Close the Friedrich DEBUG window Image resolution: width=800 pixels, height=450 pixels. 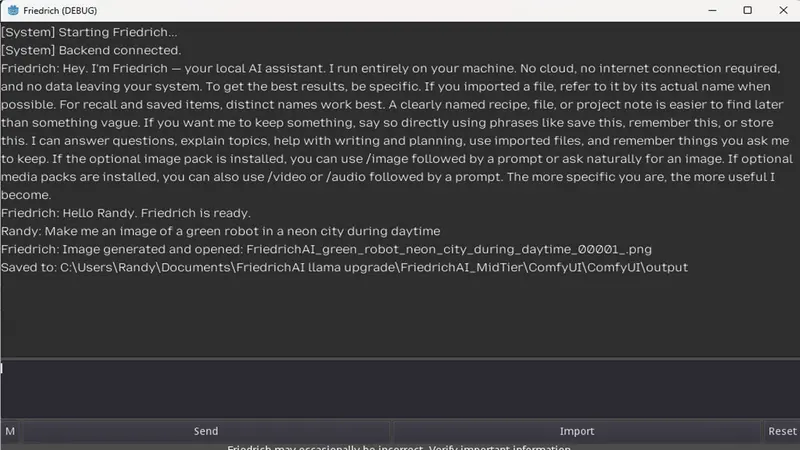[x=783, y=10]
